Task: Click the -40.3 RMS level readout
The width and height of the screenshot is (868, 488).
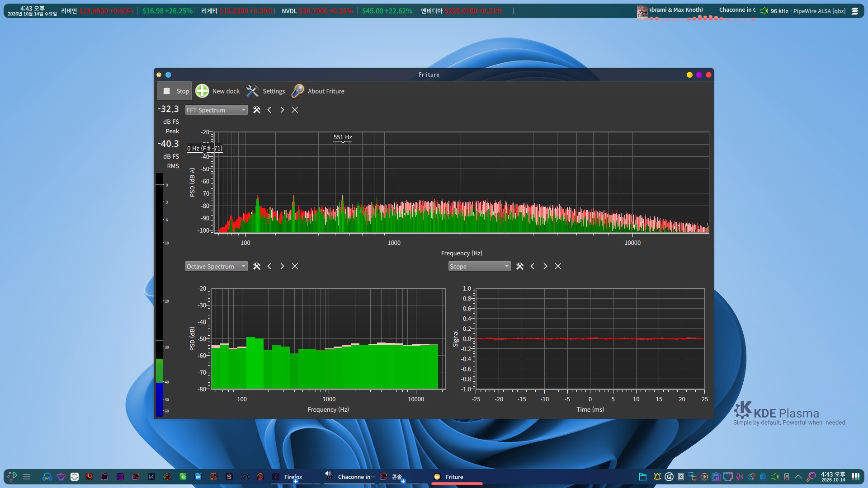Action: 168,144
